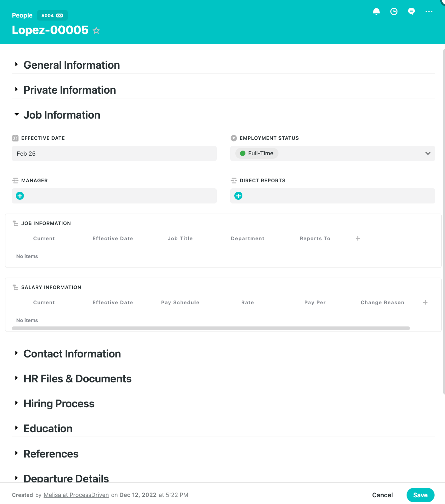Open notifications bell icon

[x=376, y=11]
